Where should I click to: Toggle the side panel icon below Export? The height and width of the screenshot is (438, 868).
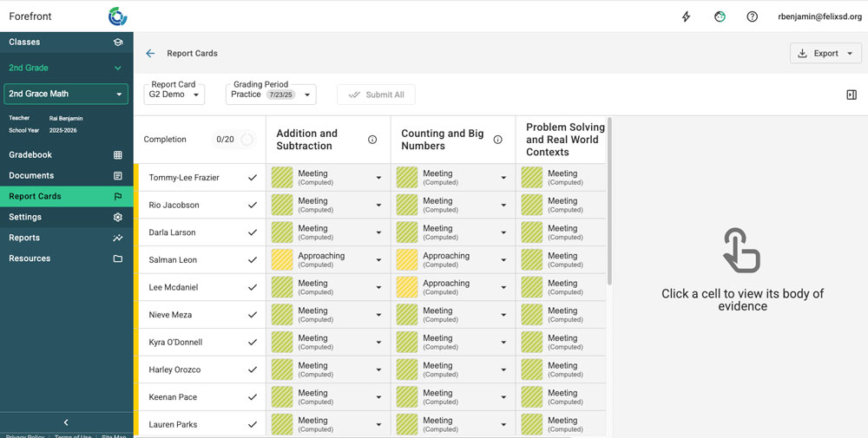852,95
